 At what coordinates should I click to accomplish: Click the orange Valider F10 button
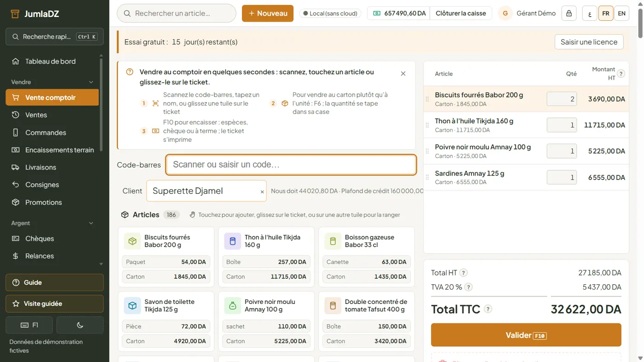point(526,335)
